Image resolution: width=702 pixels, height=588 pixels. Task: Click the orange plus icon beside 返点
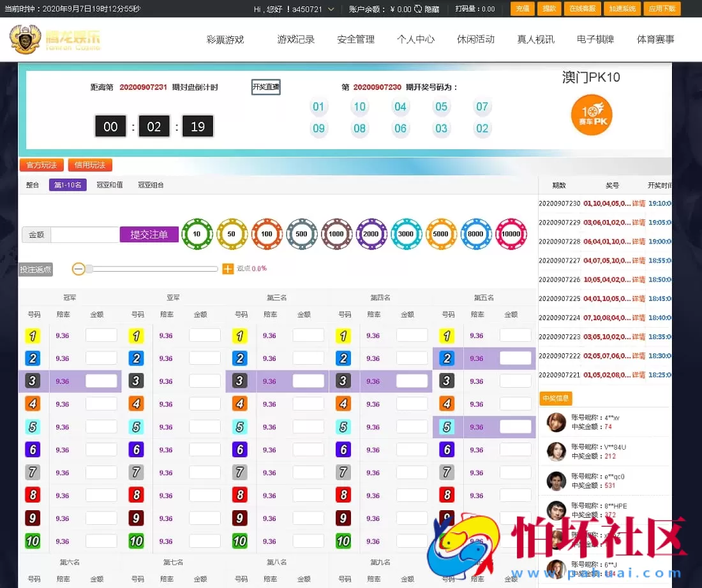[x=227, y=269]
